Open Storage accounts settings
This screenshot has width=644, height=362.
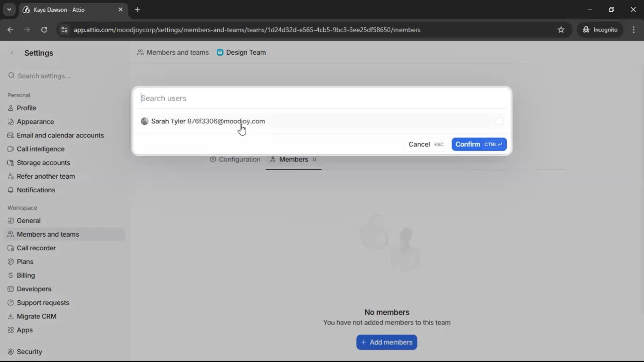click(43, 163)
